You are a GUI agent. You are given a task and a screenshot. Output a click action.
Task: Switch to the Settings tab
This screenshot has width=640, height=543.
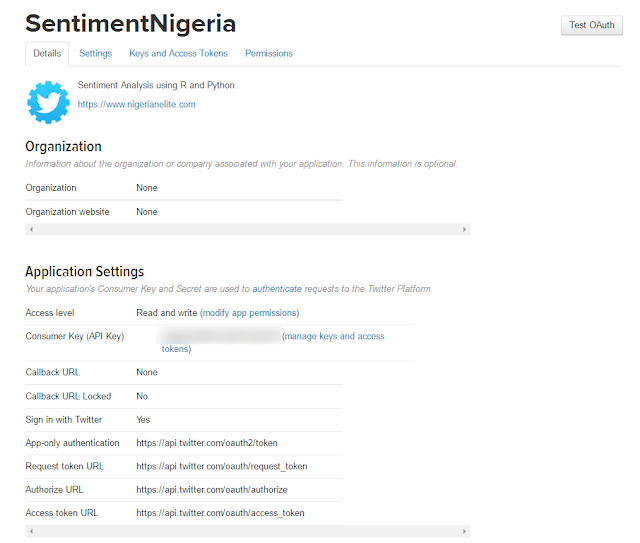tap(96, 53)
